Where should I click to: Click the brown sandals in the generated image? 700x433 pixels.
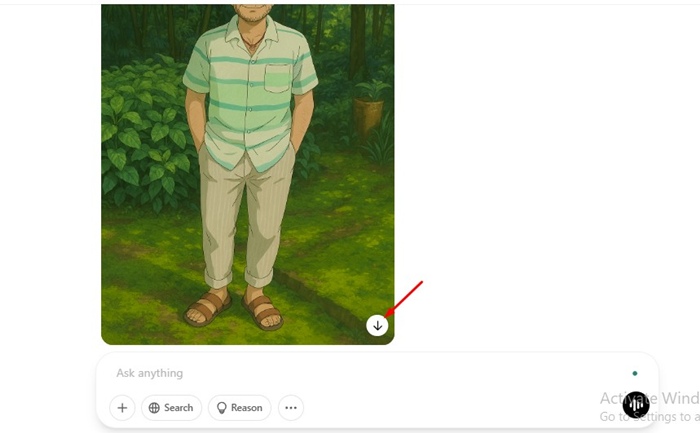click(234, 309)
